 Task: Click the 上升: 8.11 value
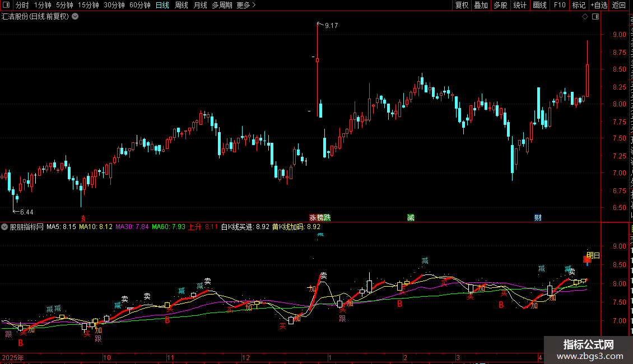pos(203,227)
